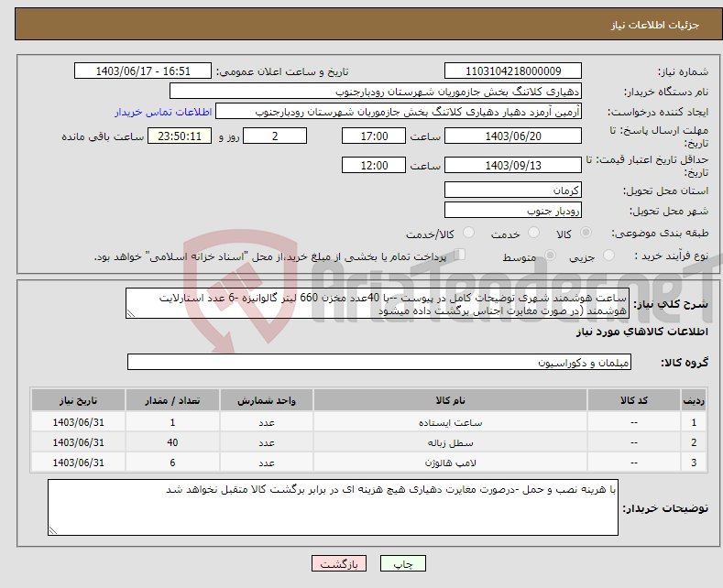
Task: Click the نام کالا column header
Action: (x=450, y=400)
